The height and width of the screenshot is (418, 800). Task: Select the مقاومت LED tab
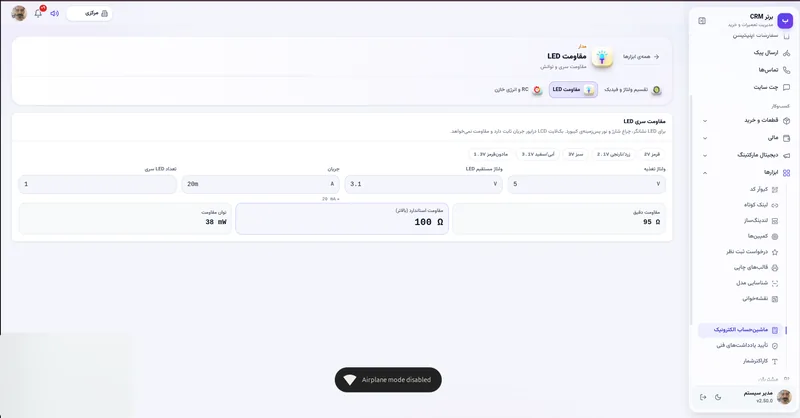coord(573,90)
